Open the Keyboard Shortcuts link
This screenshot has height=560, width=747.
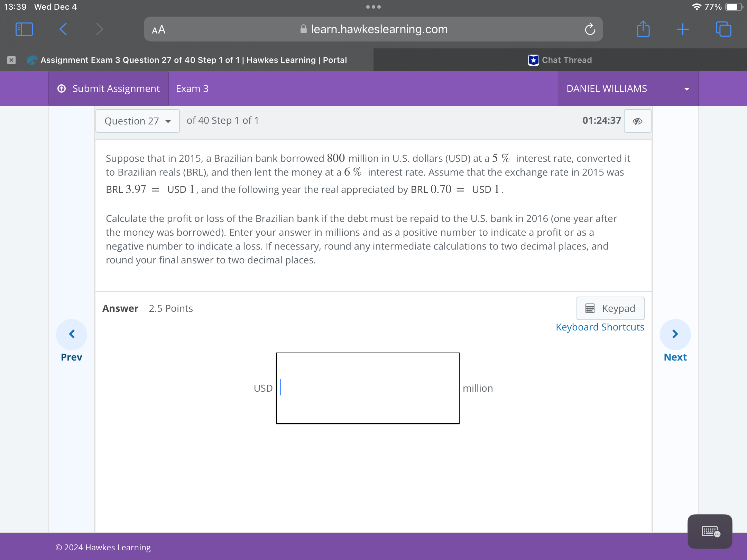(600, 327)
